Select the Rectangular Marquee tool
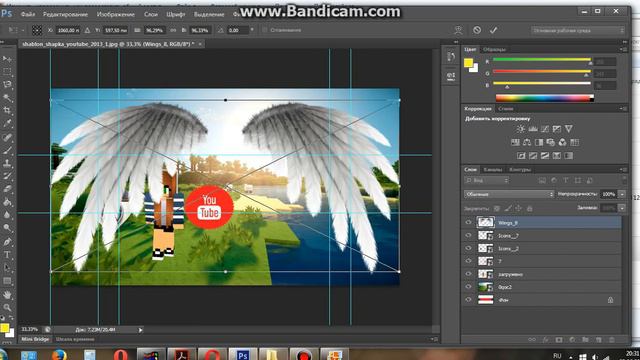Screen dimensions: 640x360 coord(7,71)
